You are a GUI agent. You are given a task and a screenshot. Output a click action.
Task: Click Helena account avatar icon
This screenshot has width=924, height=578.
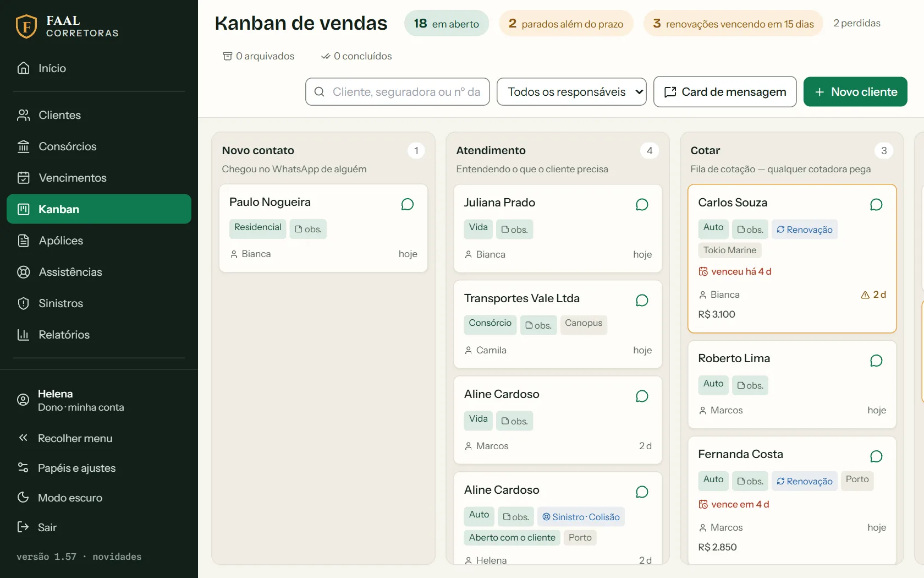tap(23, 400)
